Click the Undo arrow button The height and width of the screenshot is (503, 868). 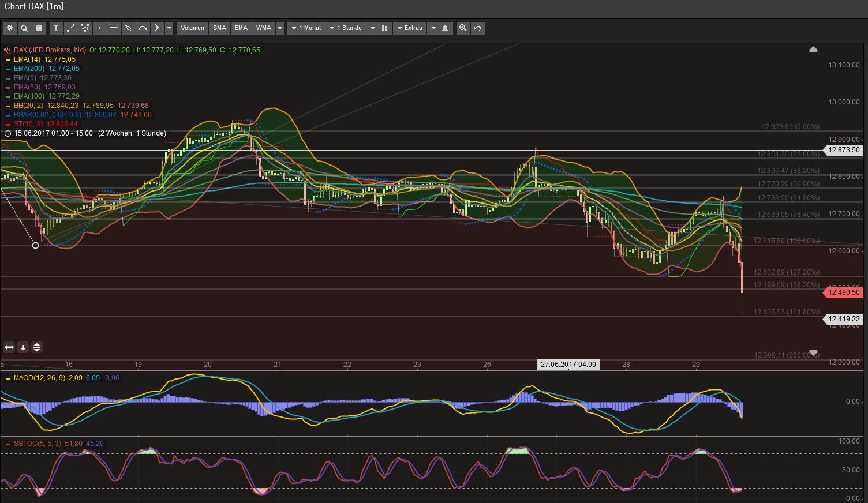478,28
